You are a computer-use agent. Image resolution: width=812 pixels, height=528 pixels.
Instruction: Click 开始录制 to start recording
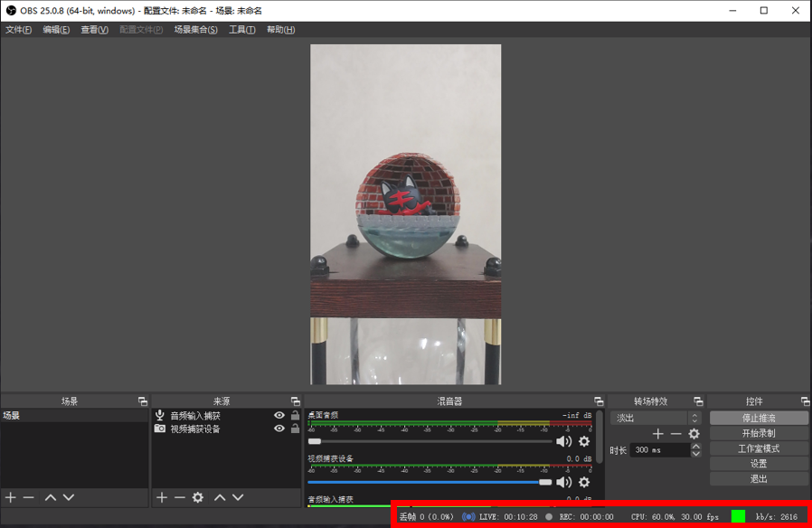click(x=759, y=433)
